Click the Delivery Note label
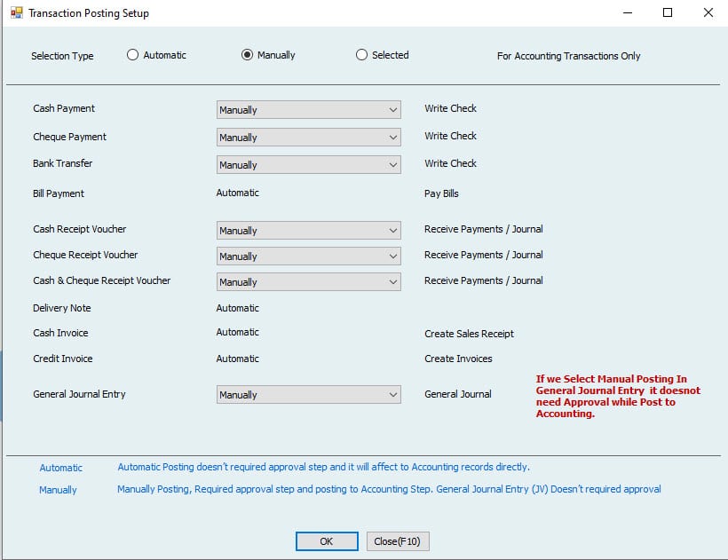728x560 pixels. (x=62, y=308)
